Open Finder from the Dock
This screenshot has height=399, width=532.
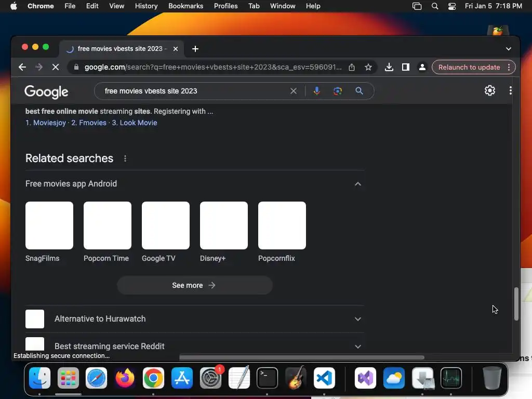pyautogui.click(x=39, y=378)
